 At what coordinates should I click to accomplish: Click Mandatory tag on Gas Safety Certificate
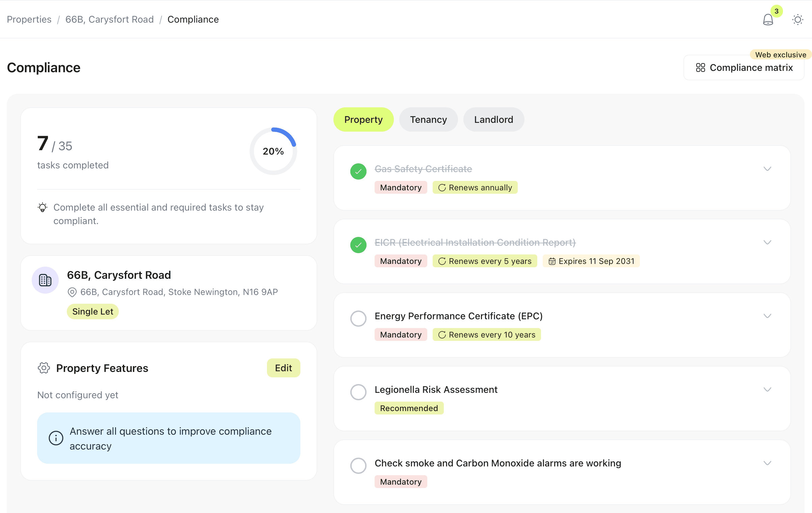coord(401,188)
